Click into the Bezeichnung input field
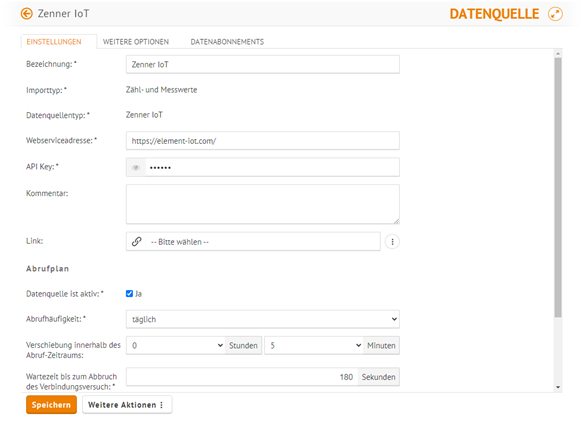Screen dimensions: 585x421 [x=263, y=65]
